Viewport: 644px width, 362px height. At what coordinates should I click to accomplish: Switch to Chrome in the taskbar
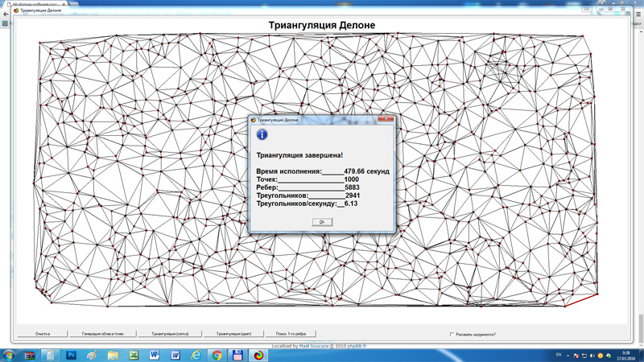[x=217, y=355]
